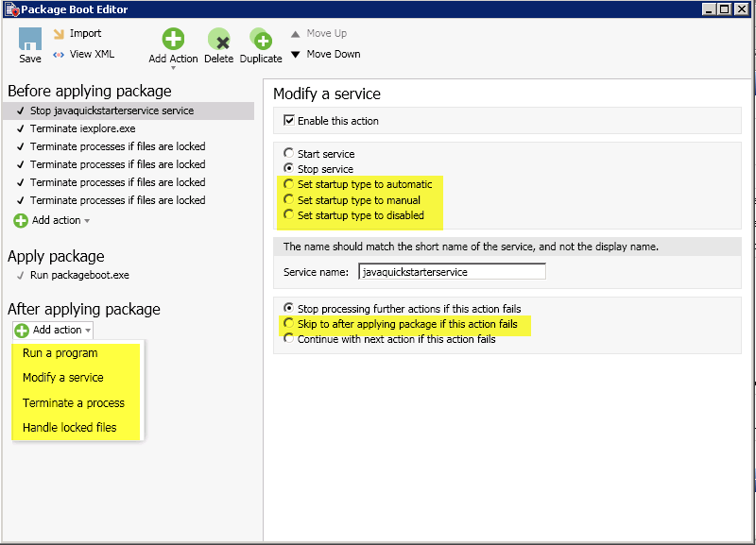Choose Handle locked files from the menu

tap(69, 428)
